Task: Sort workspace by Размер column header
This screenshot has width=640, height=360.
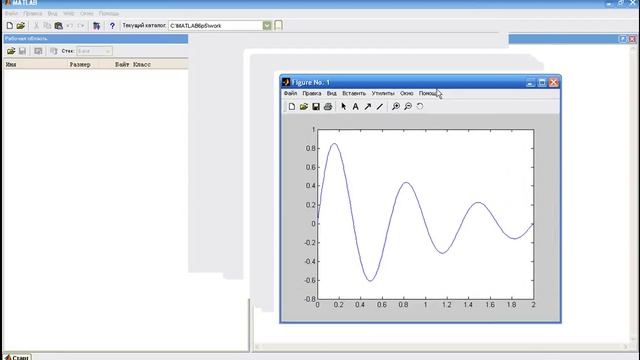Action: 80,64
